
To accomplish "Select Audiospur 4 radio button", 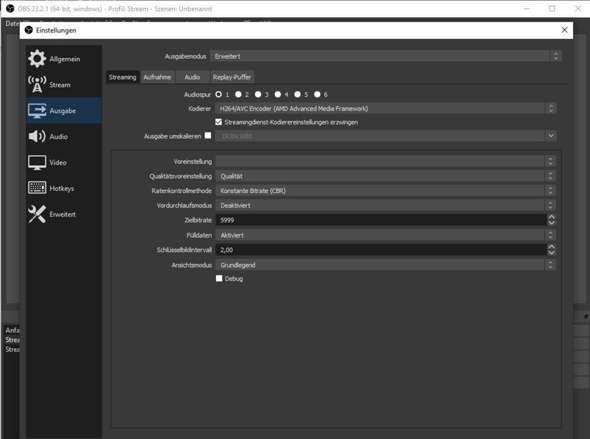I will (x=278, y=94).
